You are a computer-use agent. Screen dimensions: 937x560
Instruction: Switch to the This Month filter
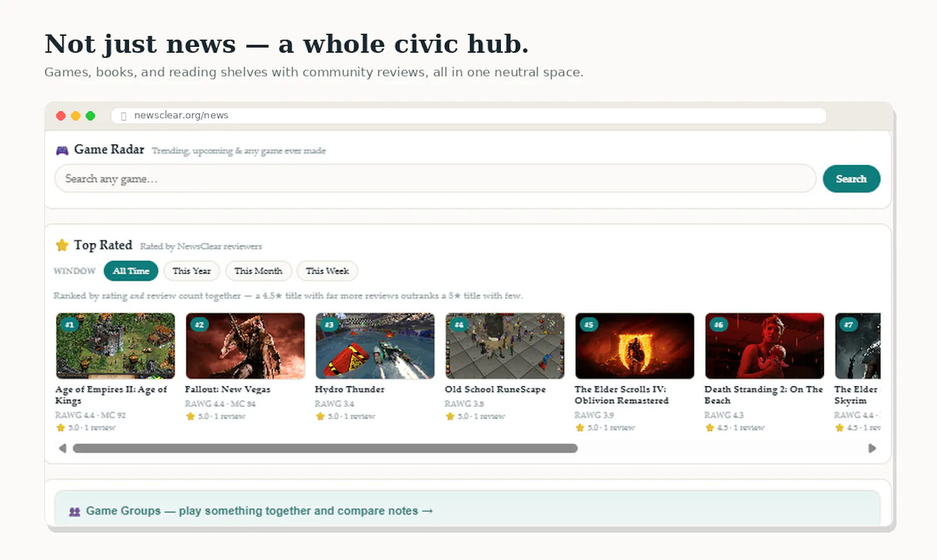[x=258, y=271]
